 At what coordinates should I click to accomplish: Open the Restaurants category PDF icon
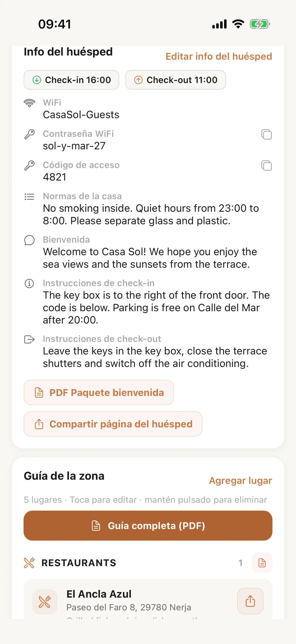262,563
